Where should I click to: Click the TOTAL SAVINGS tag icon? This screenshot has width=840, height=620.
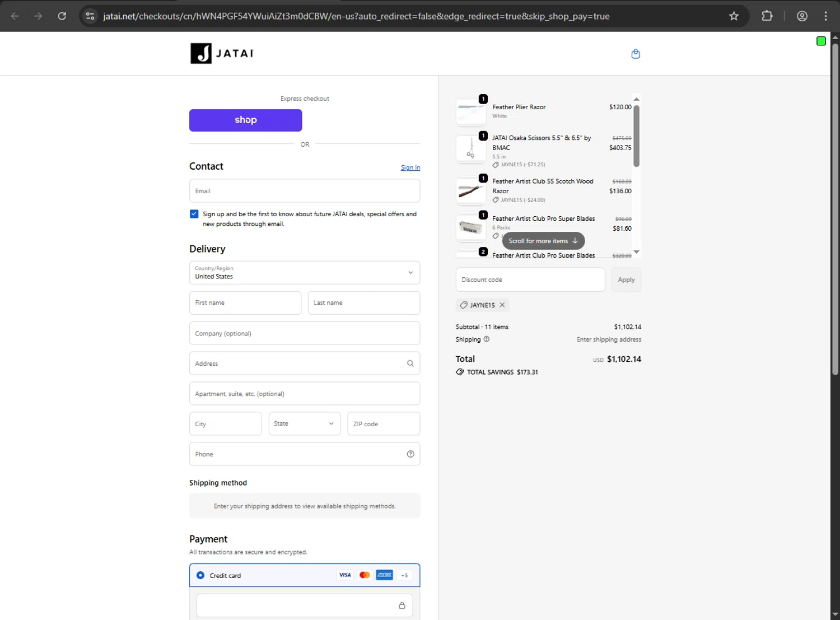click(x=460, y=372)
